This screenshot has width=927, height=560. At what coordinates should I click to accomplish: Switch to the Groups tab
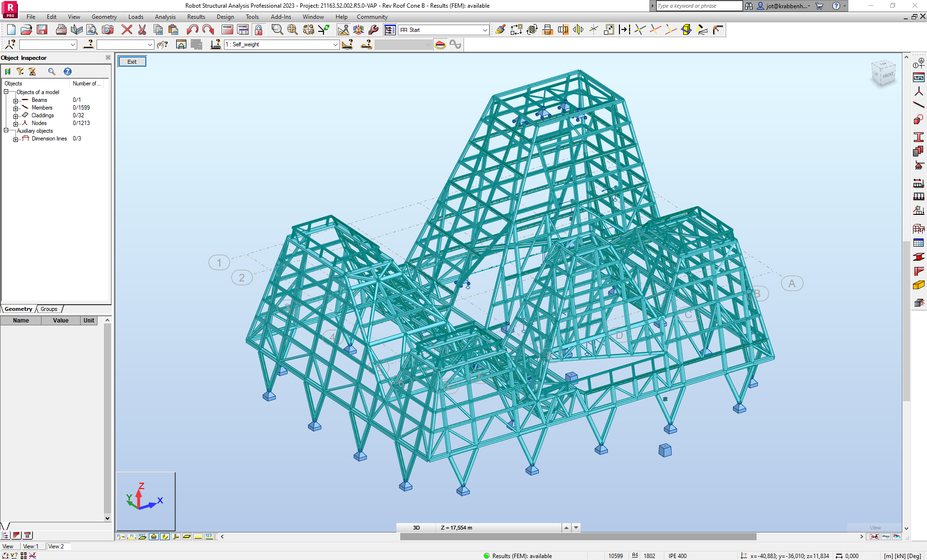click(x=49, y=309)
